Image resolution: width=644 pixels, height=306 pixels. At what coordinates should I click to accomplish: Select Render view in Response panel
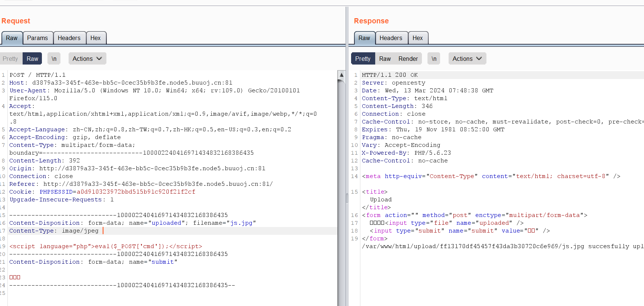tap(408, 59)
